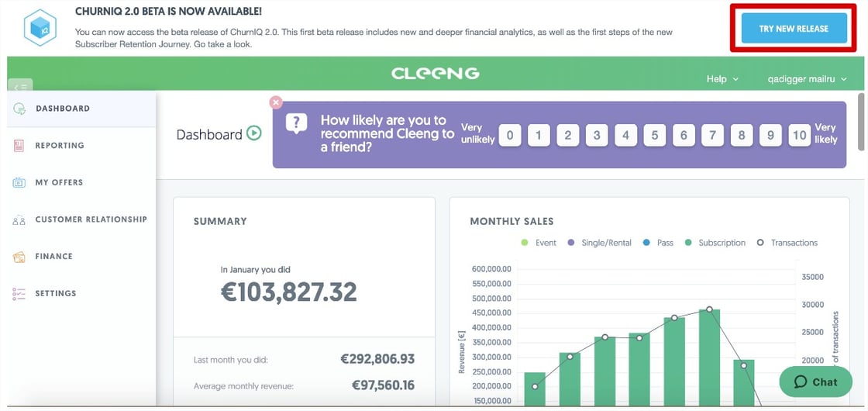Play the Dashboard tutorial video icon
The width and height of the screenshot is (868, 411).
254,133
